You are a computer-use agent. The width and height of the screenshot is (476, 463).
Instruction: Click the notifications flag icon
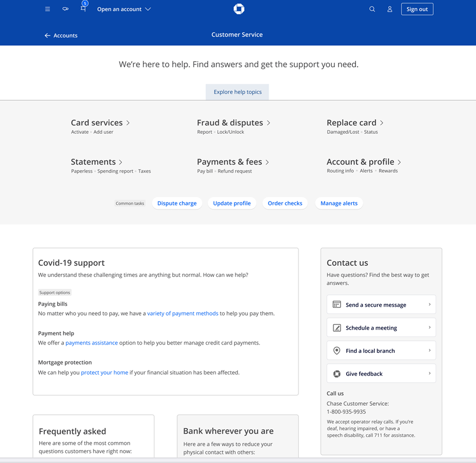pos(83,9)
